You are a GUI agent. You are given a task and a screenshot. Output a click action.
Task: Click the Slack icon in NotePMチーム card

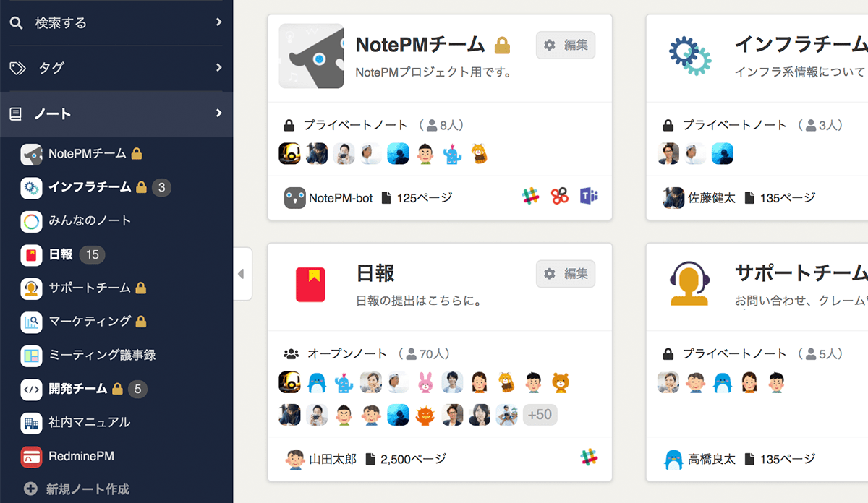[531, 197]
